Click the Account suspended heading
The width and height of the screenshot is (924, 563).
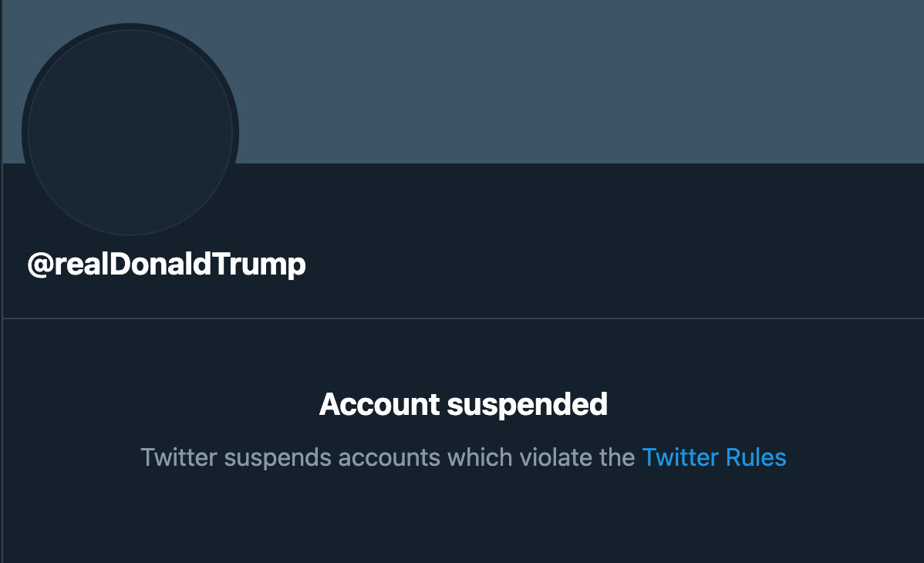(464, 405)
